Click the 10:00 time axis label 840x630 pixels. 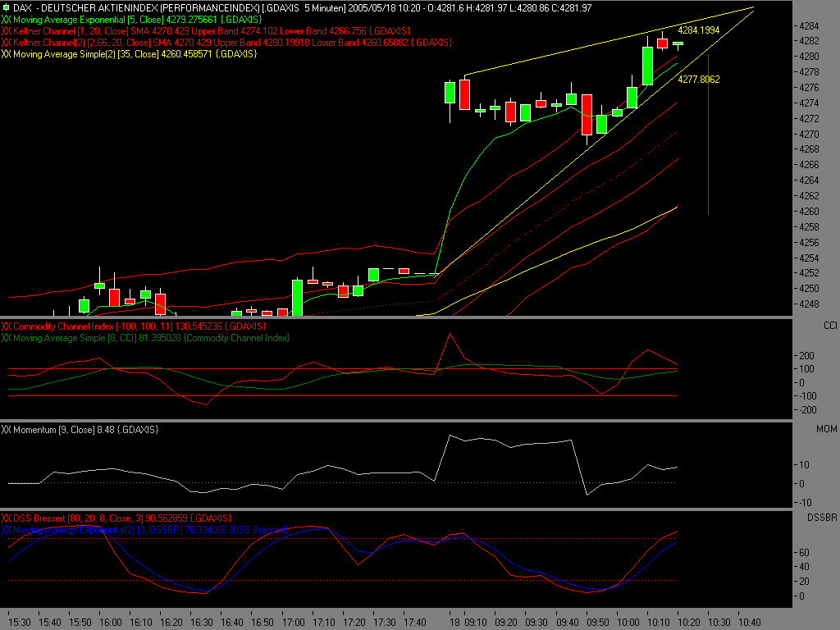(x=628, y=622)
